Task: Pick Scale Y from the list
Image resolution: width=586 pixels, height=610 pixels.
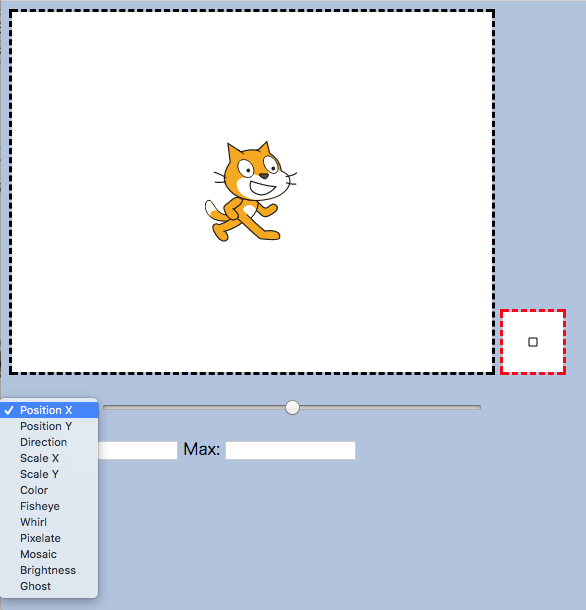Action: tap(49, 474)
